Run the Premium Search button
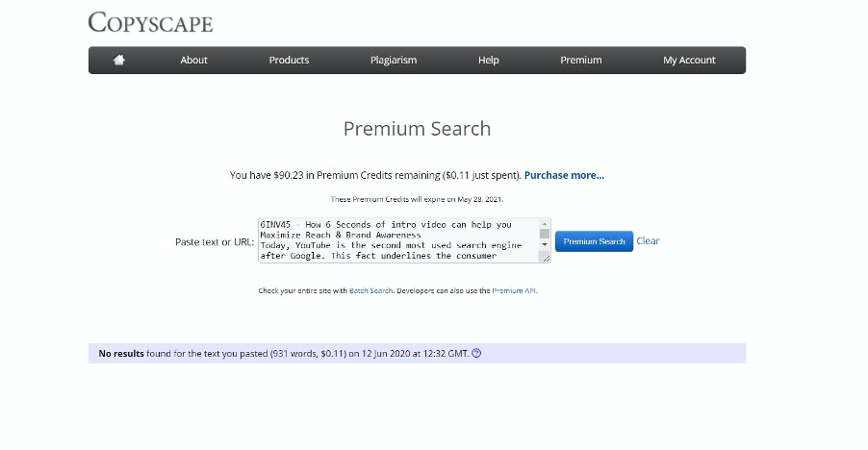Image resolution: width=868 pixels, height=450 pixels. click(x=594, y=241)
